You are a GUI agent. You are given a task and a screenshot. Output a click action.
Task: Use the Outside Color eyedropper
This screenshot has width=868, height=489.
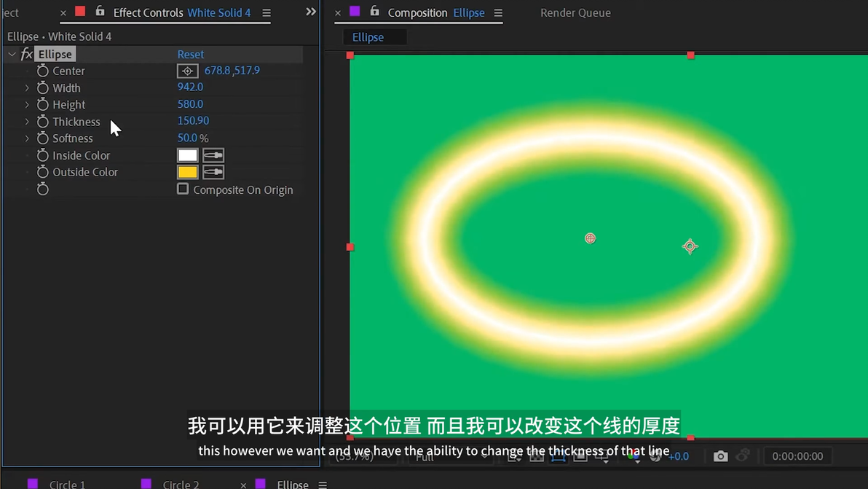coord(213,172)
